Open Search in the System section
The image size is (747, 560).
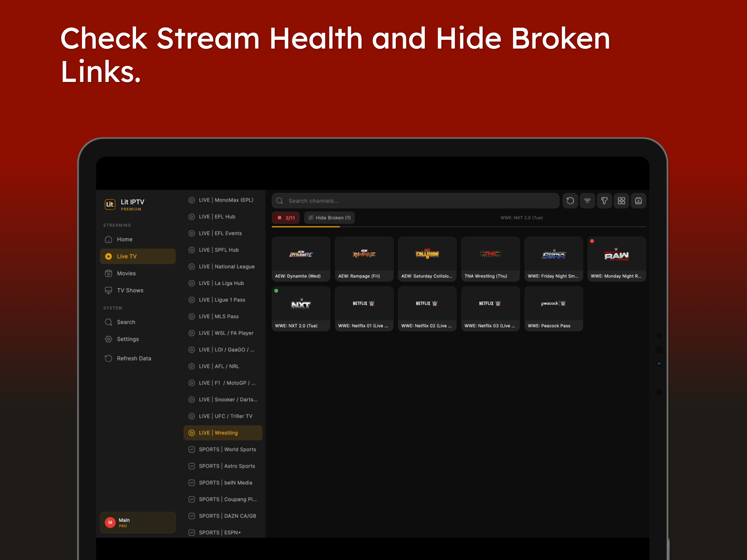(x=138, y=322)
